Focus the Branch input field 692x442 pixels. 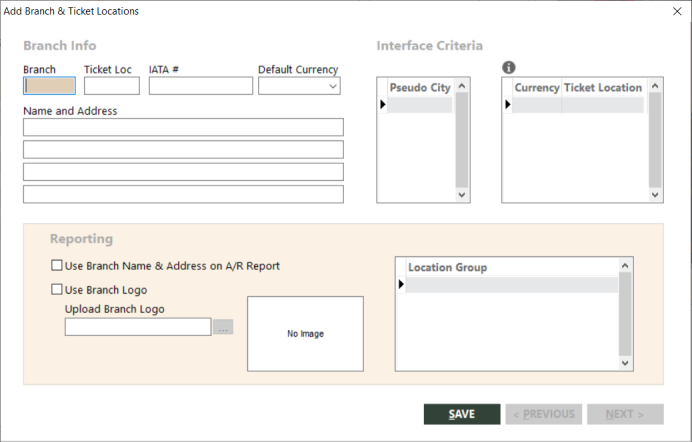coord(49,86)
